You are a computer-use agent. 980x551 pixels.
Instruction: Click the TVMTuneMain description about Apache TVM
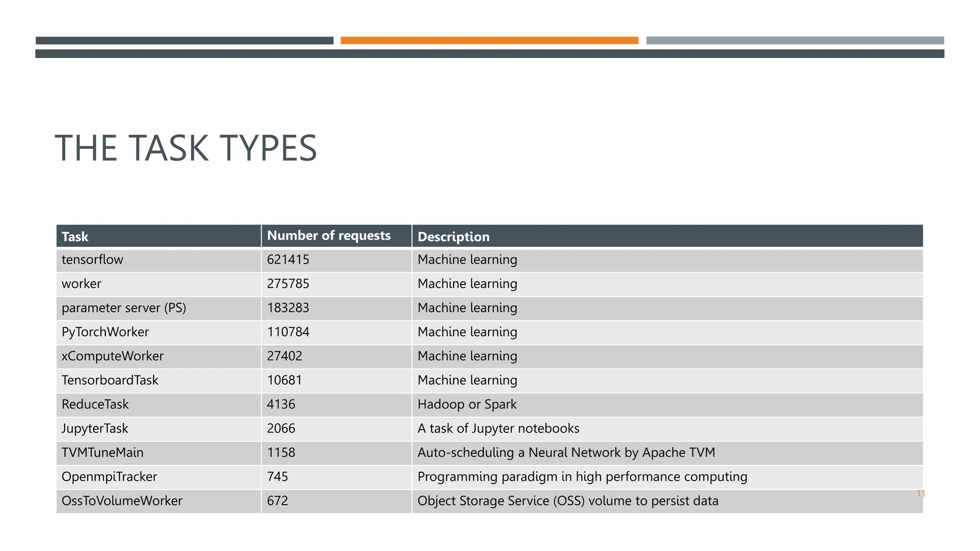pos(566,452)
